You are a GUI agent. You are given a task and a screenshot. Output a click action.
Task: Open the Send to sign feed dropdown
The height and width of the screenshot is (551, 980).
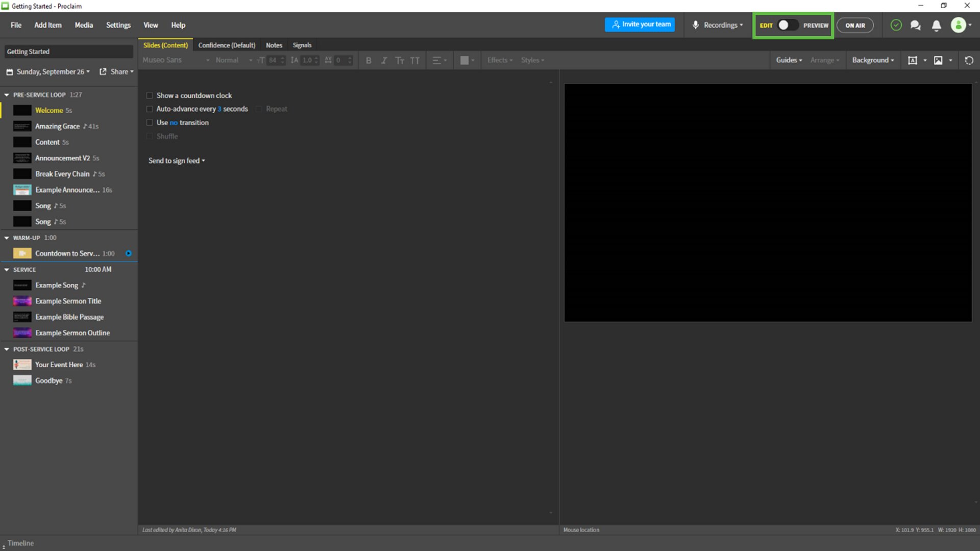(177, 161)
